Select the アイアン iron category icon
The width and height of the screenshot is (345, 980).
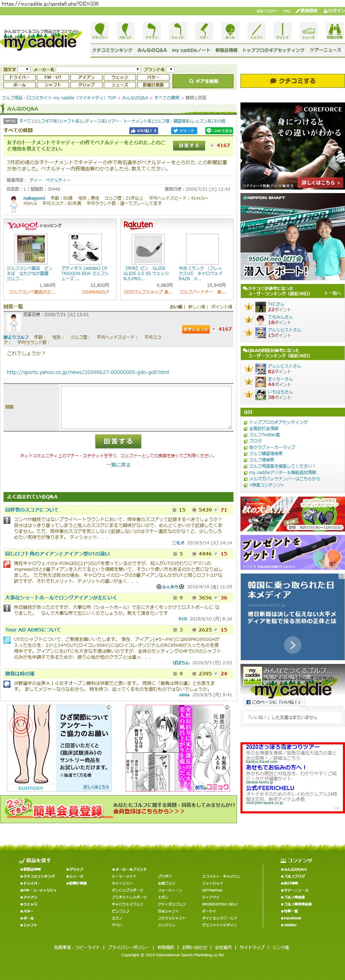pos(151,31)
